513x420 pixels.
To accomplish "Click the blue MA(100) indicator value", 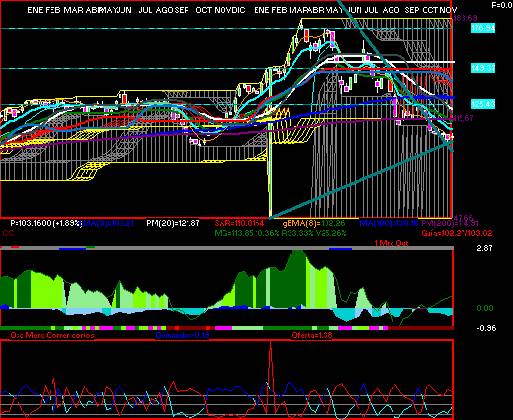I will tap(389, 223).
